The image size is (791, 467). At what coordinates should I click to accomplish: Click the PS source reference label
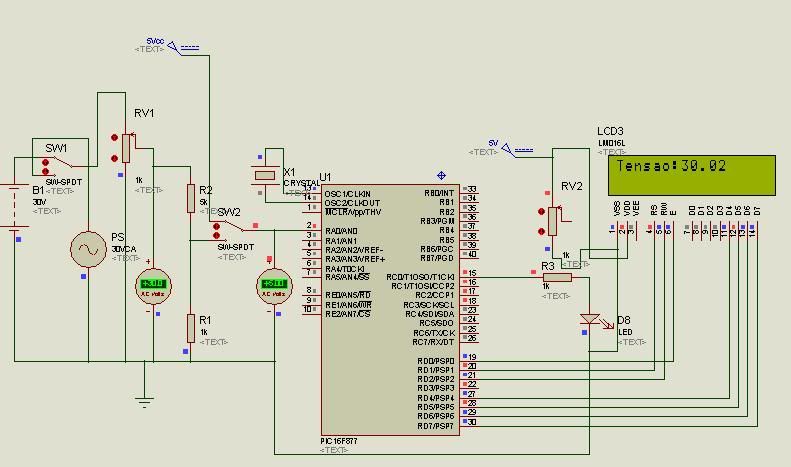(x=118, y=238)
